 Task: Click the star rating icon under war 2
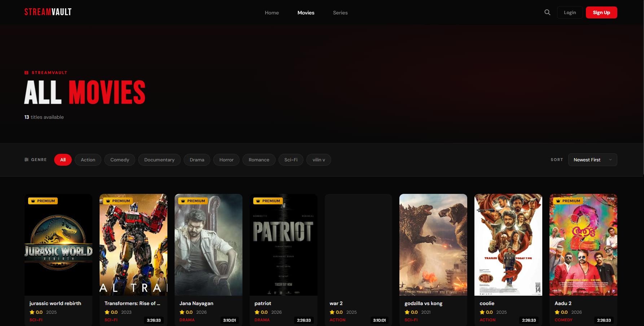tap(332, 312)
